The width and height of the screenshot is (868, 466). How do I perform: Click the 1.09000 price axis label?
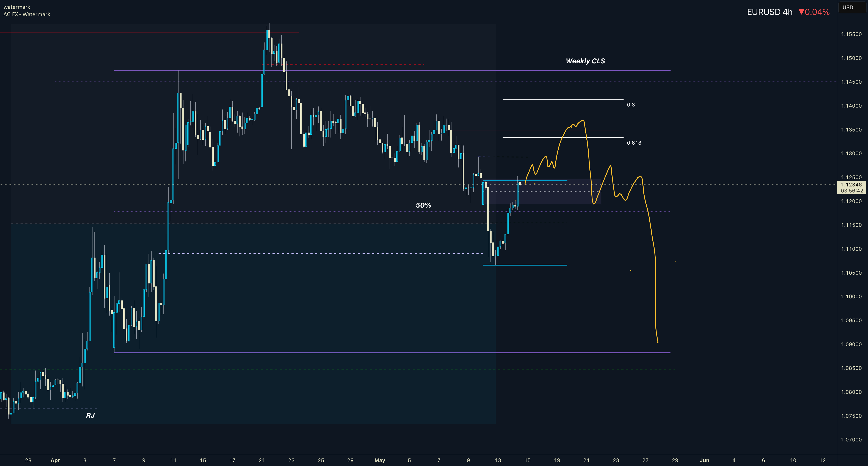(x=851, y=344)
